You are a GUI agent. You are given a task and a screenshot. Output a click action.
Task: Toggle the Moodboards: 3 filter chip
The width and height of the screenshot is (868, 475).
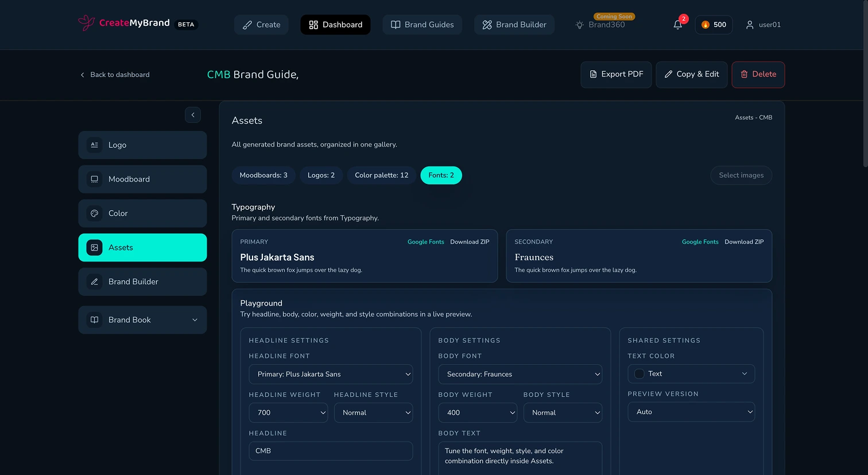(x=263, y=175)
